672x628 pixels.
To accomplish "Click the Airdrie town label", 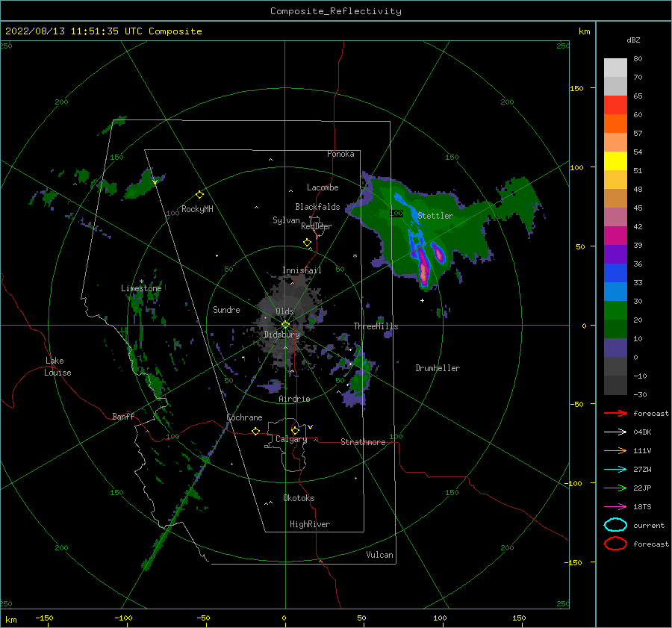I will [x=294, y=399].
